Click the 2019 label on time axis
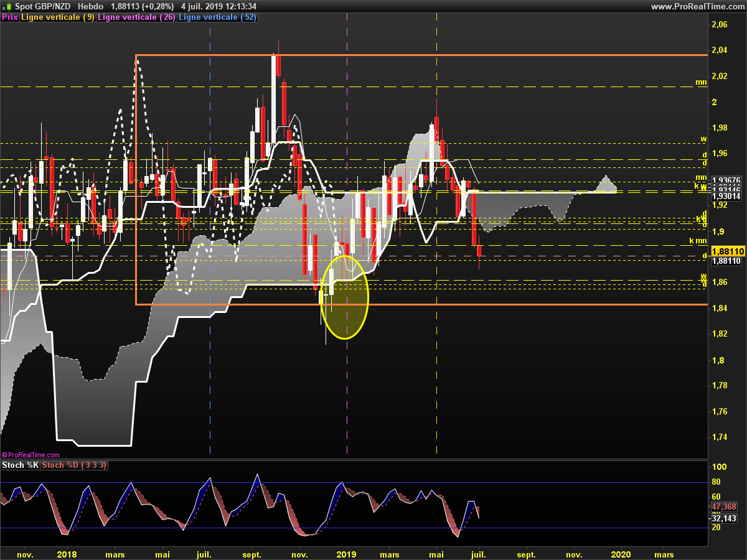 point(346,554)
